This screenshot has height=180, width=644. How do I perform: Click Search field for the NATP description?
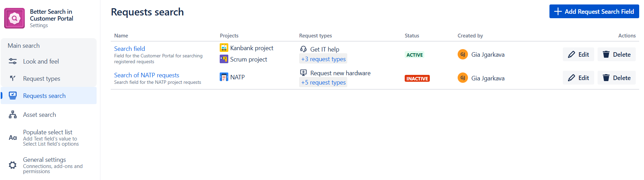click(157, 82)
